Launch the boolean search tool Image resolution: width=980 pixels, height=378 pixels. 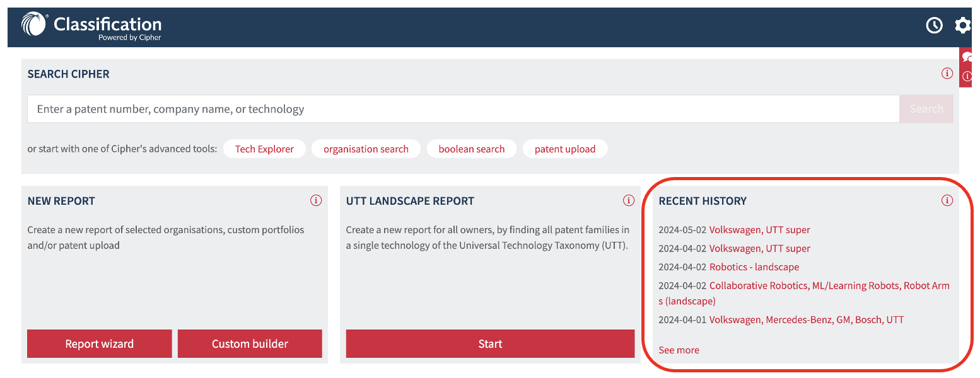[x=472, y=149]
